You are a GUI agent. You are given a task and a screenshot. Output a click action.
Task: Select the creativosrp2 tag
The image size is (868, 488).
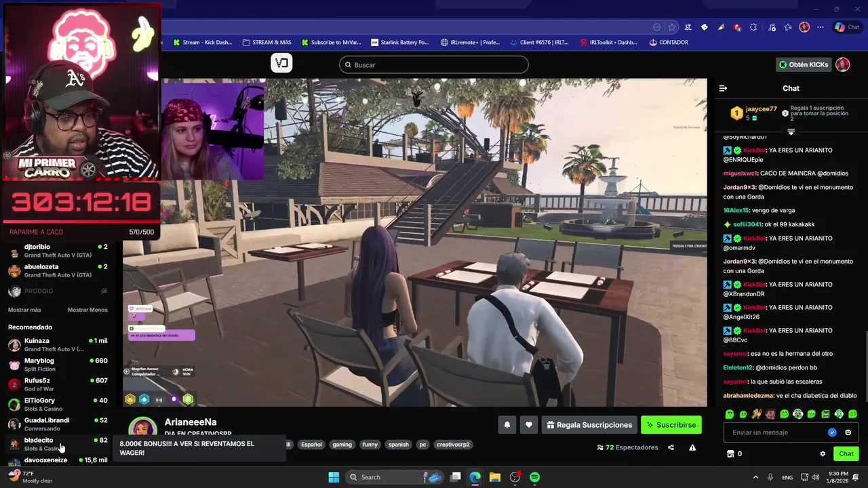coord(453,445)
